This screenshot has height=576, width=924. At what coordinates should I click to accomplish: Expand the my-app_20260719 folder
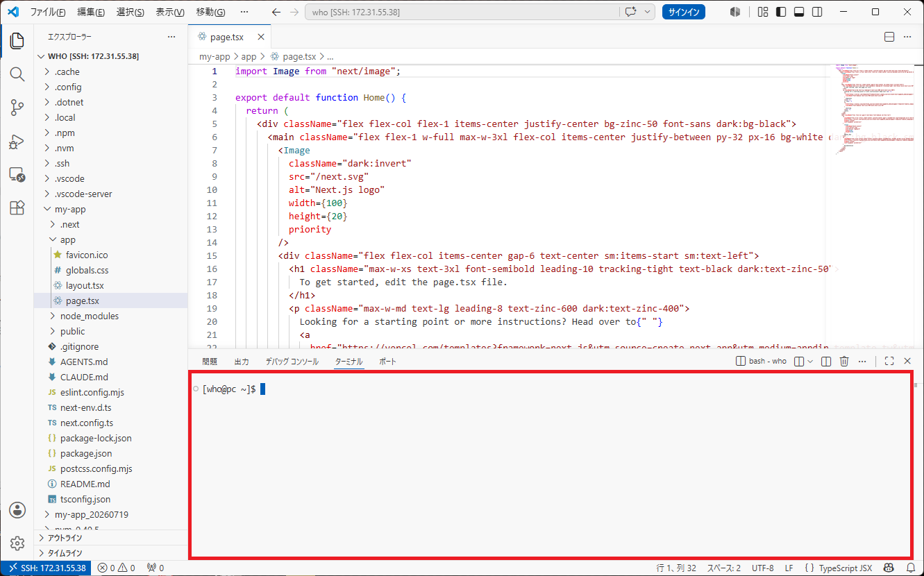point(110,514)
